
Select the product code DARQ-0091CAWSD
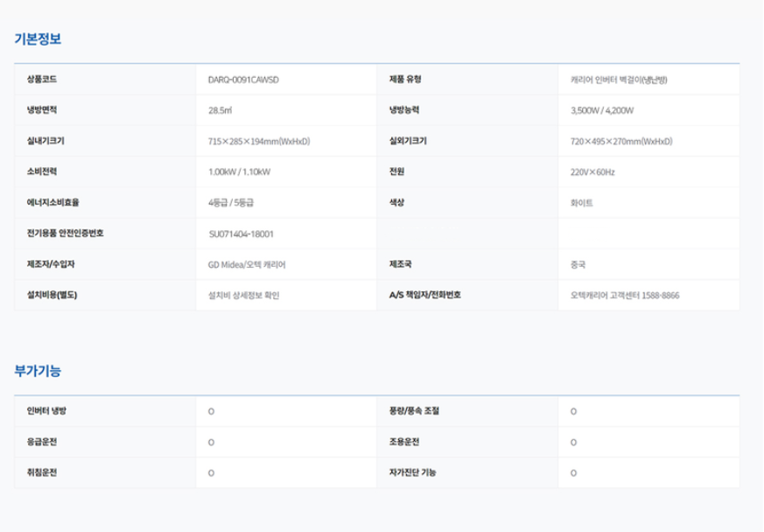(x=243, y=80)
